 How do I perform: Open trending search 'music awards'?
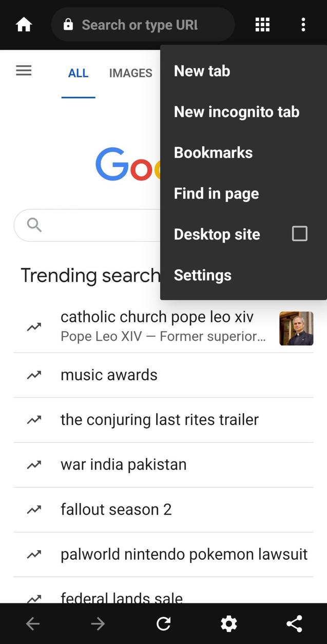pyautogui.click(x=109, y=375)
